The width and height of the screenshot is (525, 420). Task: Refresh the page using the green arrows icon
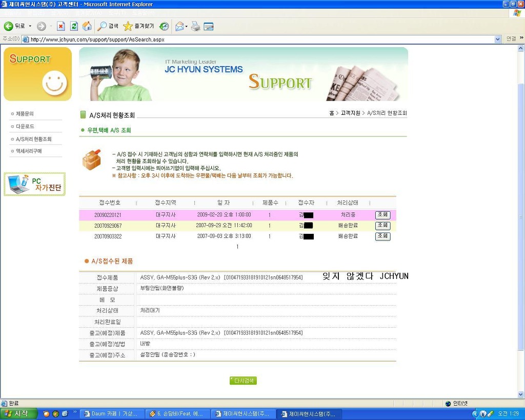tap(74, 26)
